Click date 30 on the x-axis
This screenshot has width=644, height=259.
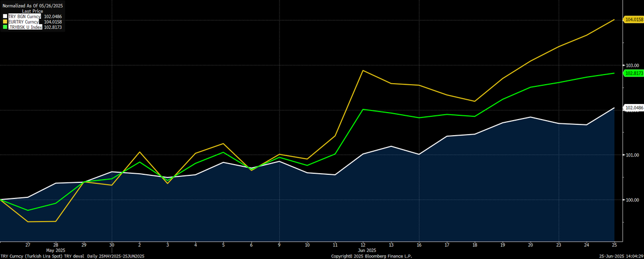112,244
